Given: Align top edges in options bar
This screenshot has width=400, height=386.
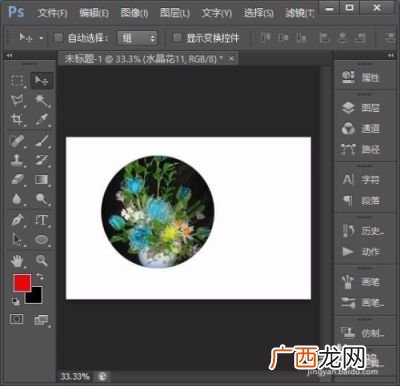Looking at the screenshot, I should [265, 38].
